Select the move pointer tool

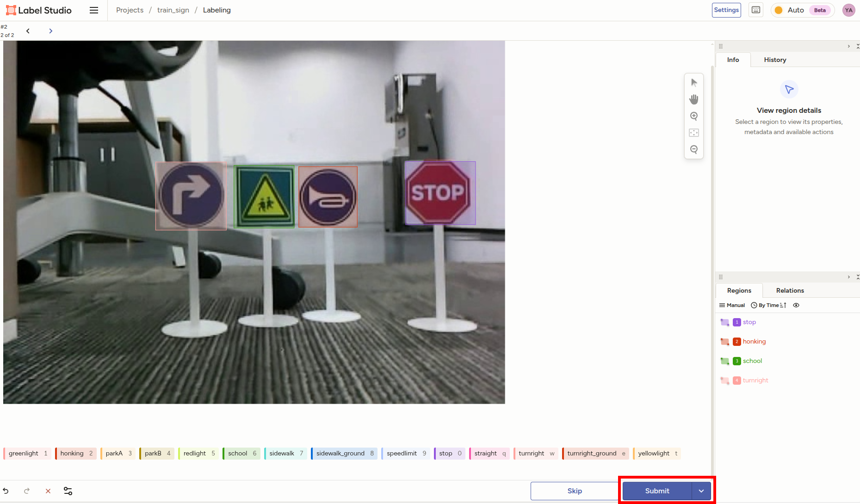pyautogui.click(x=693, y=83)
